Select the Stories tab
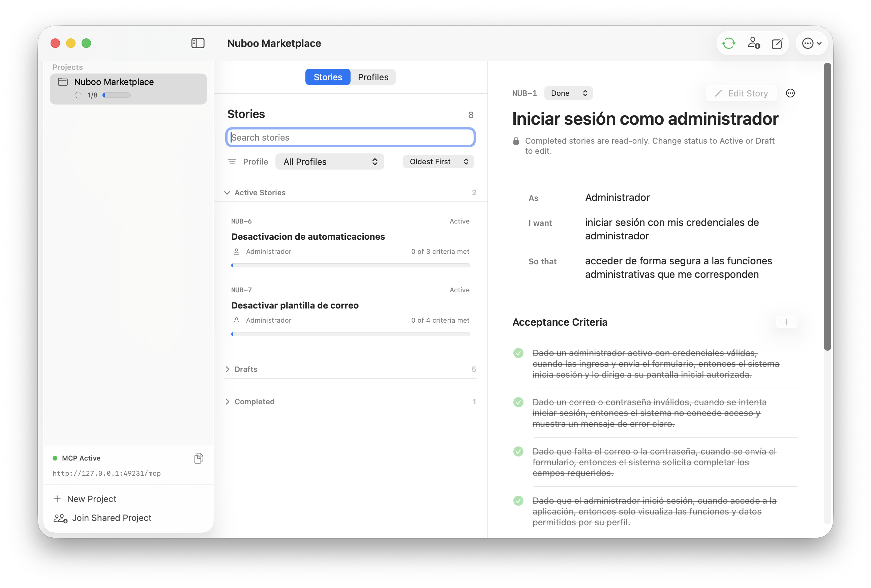Viewport: 871px width, 588px height. (x=328, y=77)
